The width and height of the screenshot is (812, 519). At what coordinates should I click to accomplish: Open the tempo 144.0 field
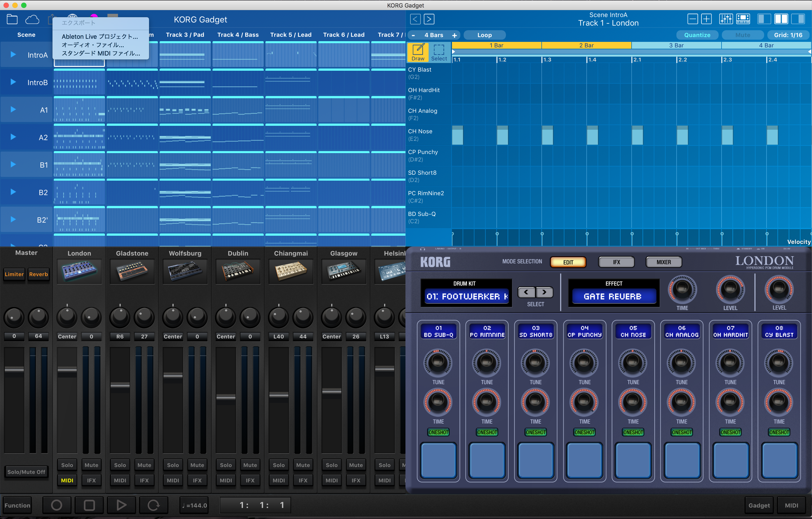(195, 505)
